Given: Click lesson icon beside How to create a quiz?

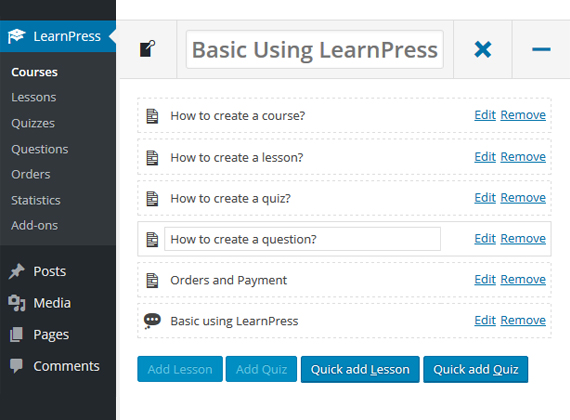Looking at the screenshot, I should [152, 199].
